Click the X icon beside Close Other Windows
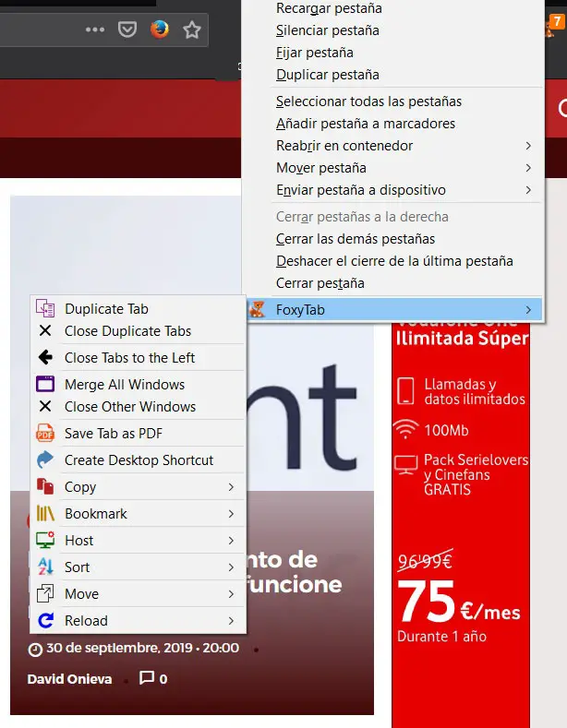567x728 pixels. tap(45, 406)
